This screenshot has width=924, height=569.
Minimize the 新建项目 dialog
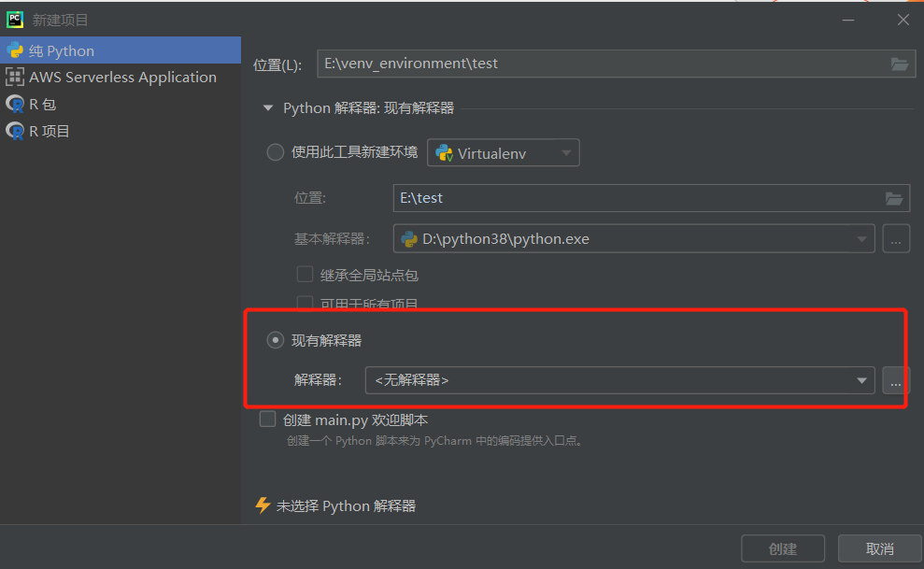click(848, 20)
